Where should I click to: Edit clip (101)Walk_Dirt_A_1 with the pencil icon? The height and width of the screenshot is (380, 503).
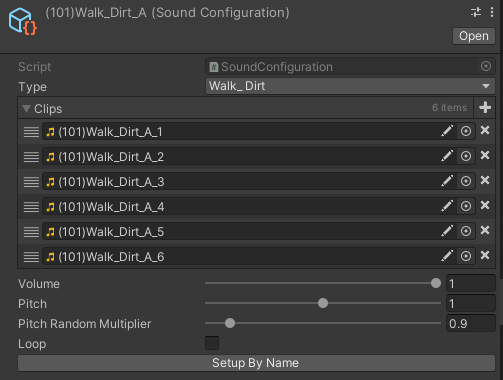tap(447, 131)
